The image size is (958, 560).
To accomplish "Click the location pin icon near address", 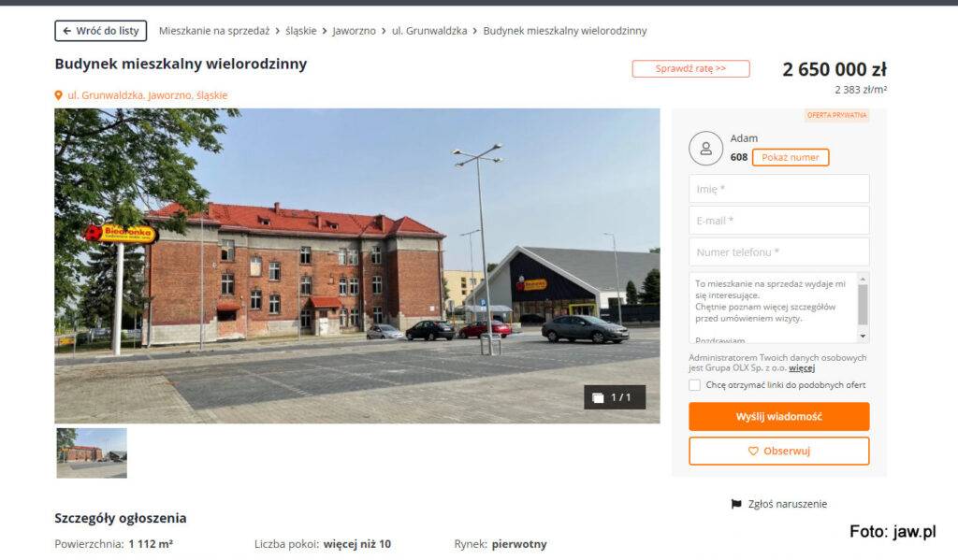I will [59, 95].
